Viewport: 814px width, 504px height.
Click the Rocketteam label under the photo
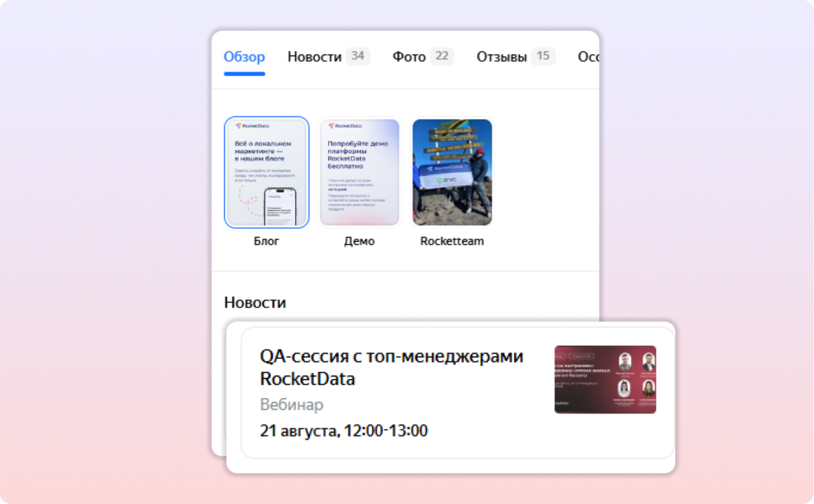click(x=452, y=241)
